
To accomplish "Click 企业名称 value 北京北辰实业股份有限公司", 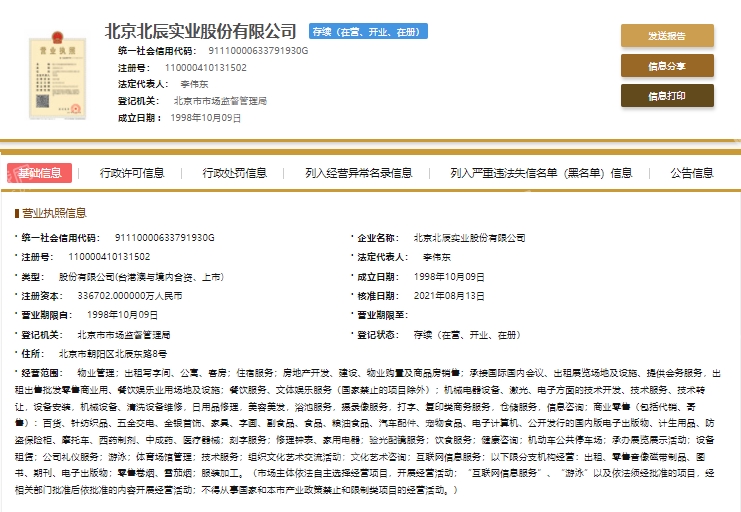I will (x=469, y=238).
